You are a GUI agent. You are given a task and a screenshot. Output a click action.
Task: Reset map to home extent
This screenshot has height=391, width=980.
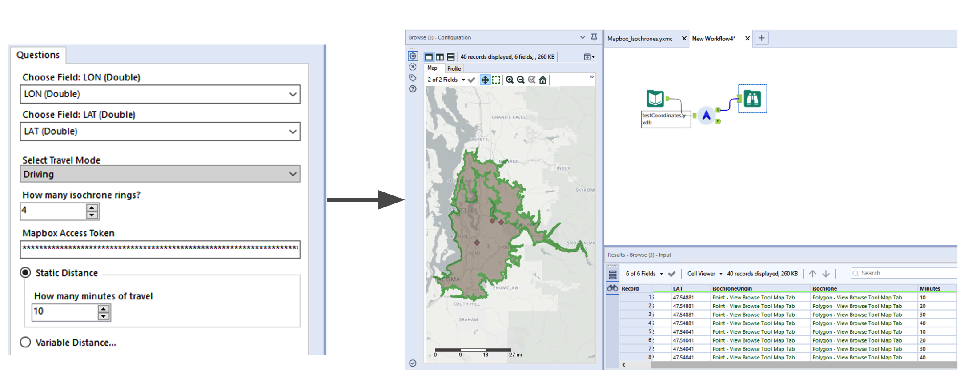pos(543,80)
